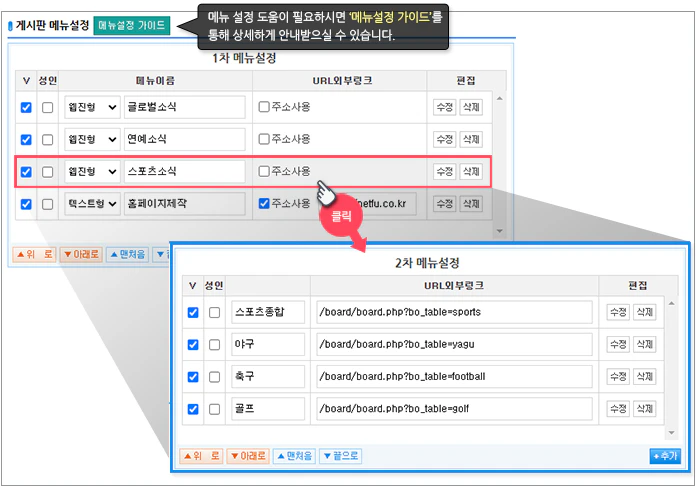Click 아래로 button under 2차 메뉴설정
Screen dimensions: 696x486
[248, 456]
